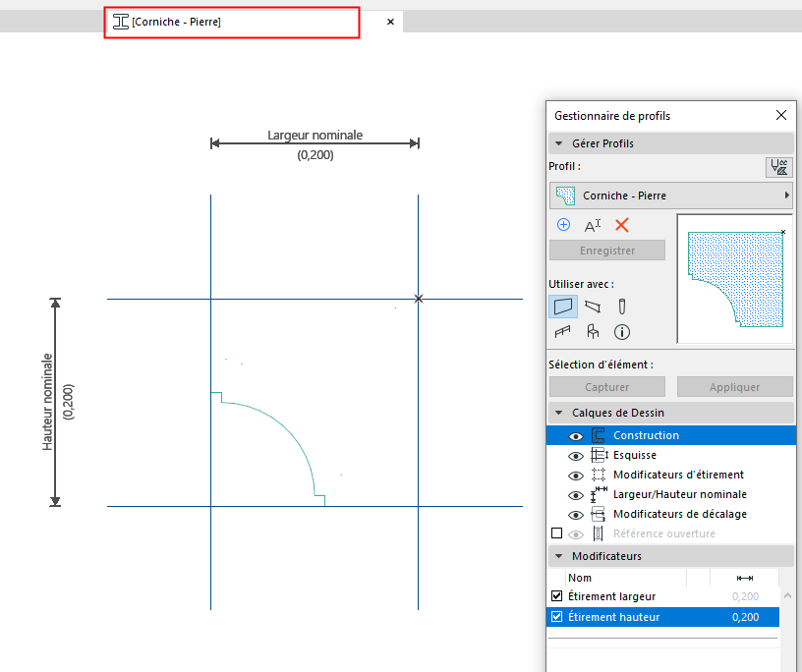Select the Object usage icon

pyautogui.click(x=593, y=332)
